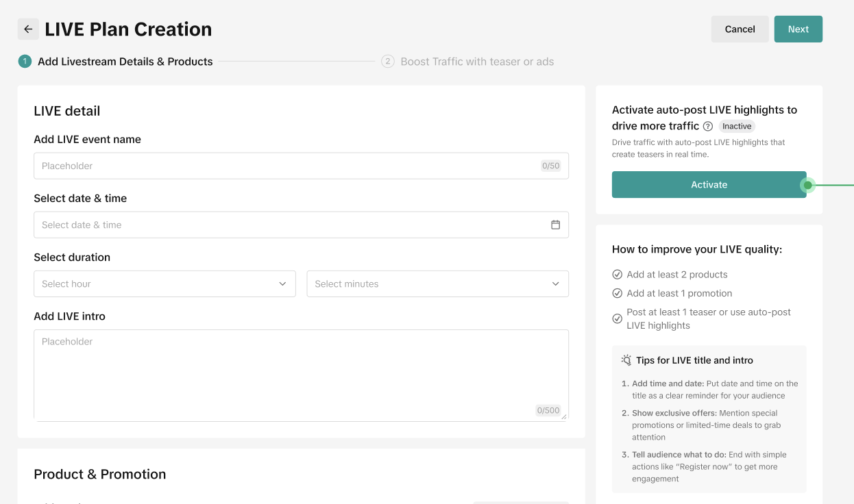Open the calendar icon in date field
Image resolution: width=854 pixels, height=504 pixels.
(x=555, y=225)
